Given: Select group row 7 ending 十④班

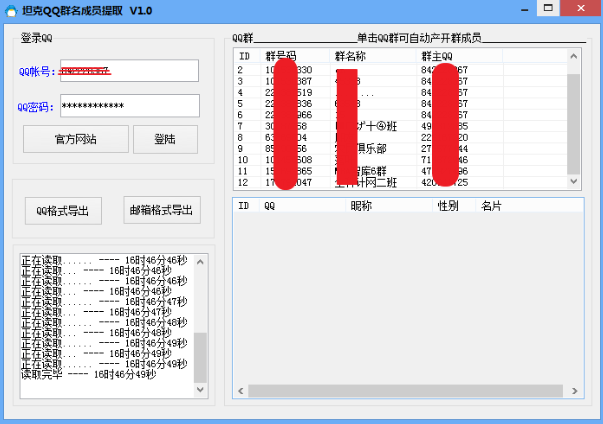Looking at the screenshot, I should click(400, 126).
